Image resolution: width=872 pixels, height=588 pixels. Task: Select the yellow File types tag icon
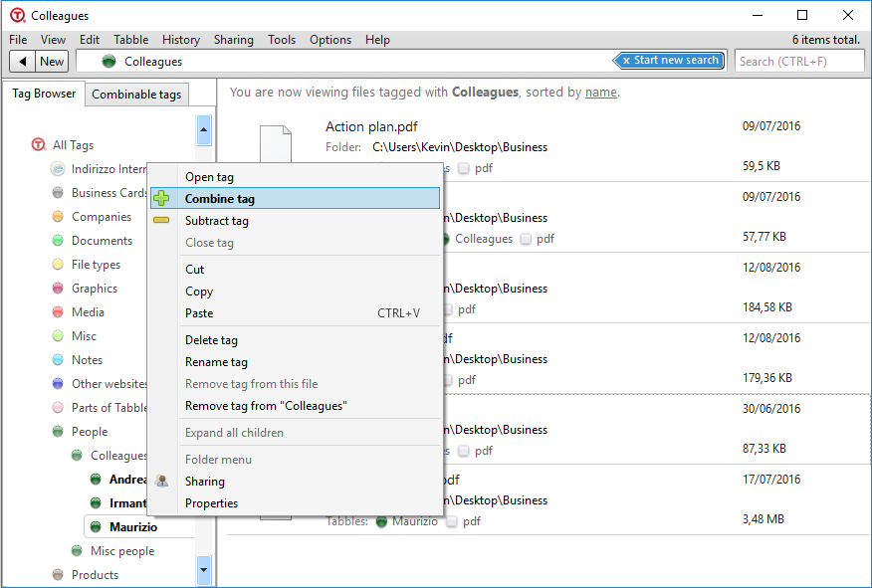coord(58,265)
